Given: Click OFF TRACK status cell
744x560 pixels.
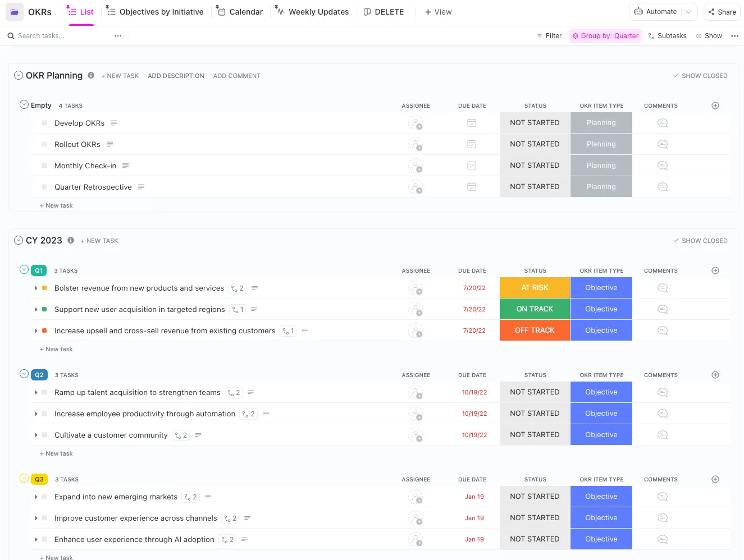Looking at the screenshot, I should (535, 331).
